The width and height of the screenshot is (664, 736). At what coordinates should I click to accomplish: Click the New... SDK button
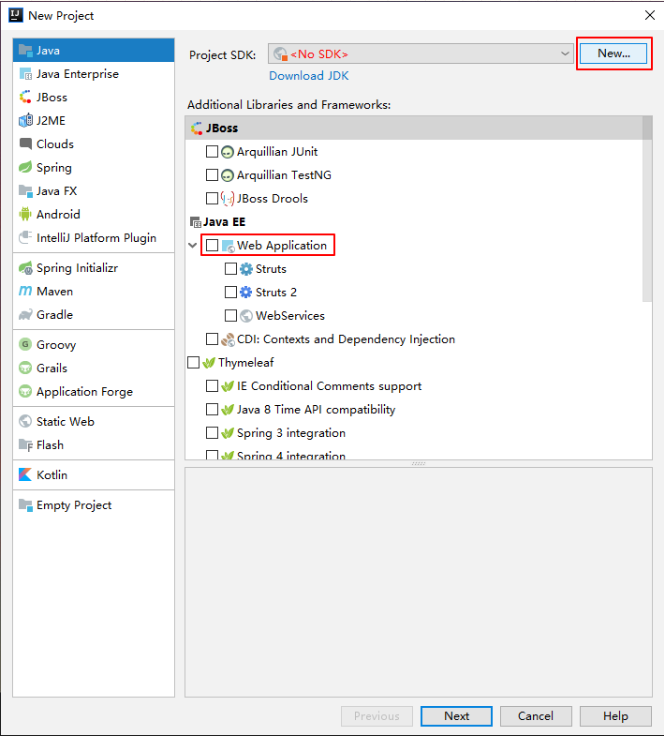(614, 54)
